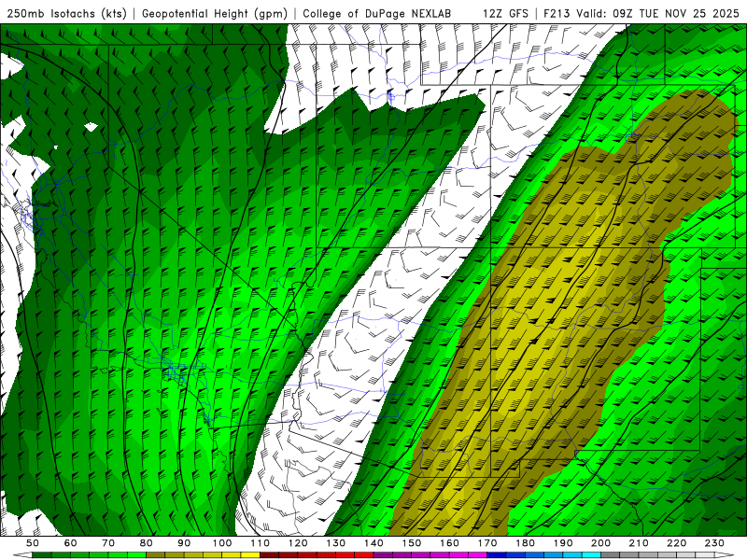
Task: Select 'Valid: 09Z TUE NOV 25 2025' text
Action: click(657, 13)
